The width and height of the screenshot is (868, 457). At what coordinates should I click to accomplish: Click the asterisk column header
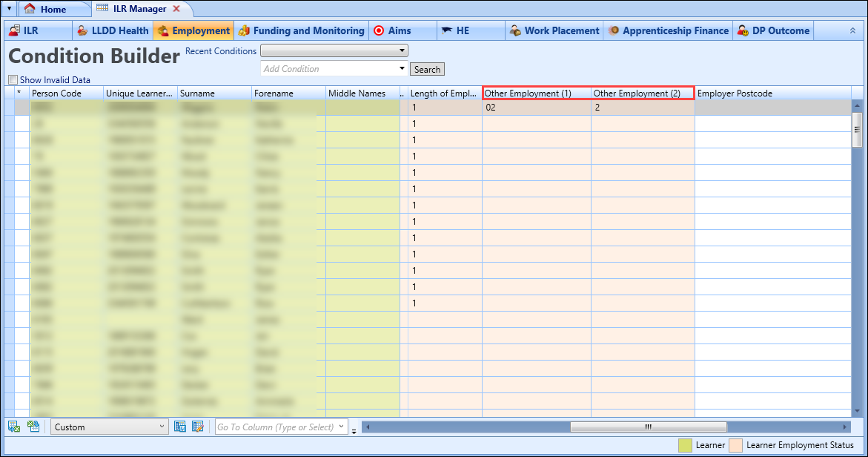[x=21, y=93]
